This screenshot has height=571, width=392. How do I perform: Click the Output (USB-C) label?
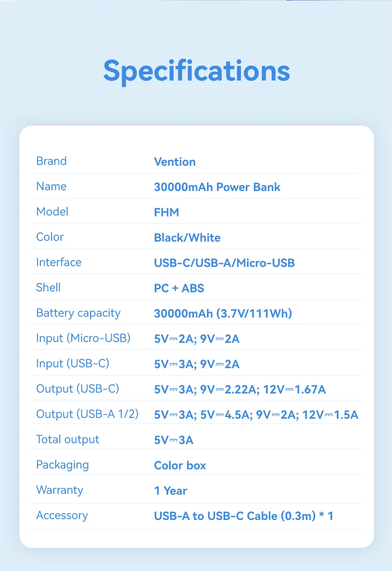78,389
